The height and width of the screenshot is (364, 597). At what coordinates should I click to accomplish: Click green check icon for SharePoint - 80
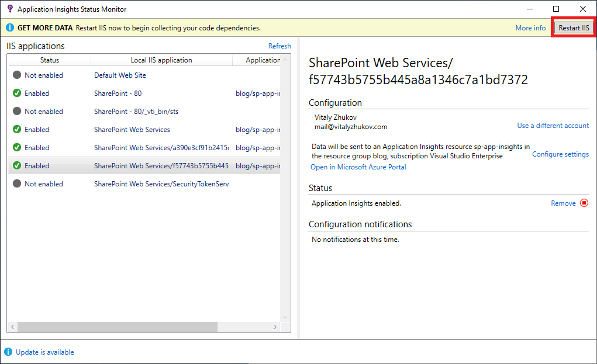click(17, 93)
